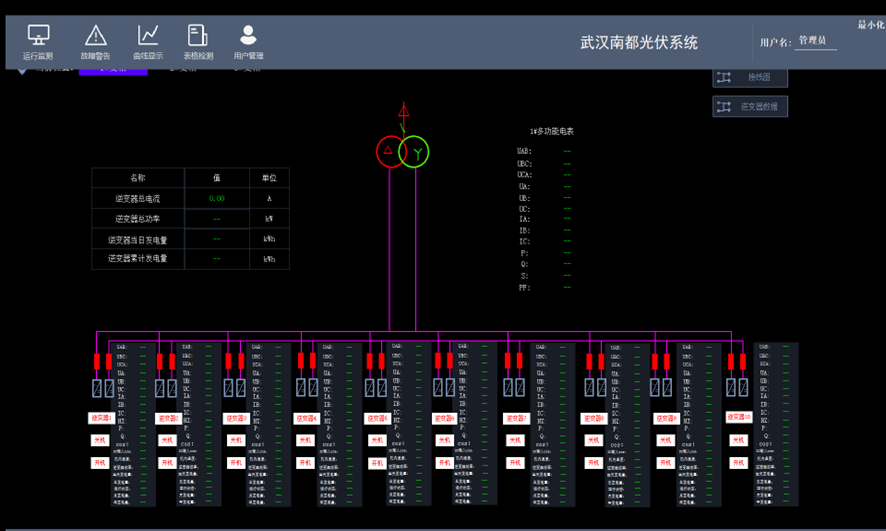
Task: Click the 单位 table header
Action: (x=270, y=178)
